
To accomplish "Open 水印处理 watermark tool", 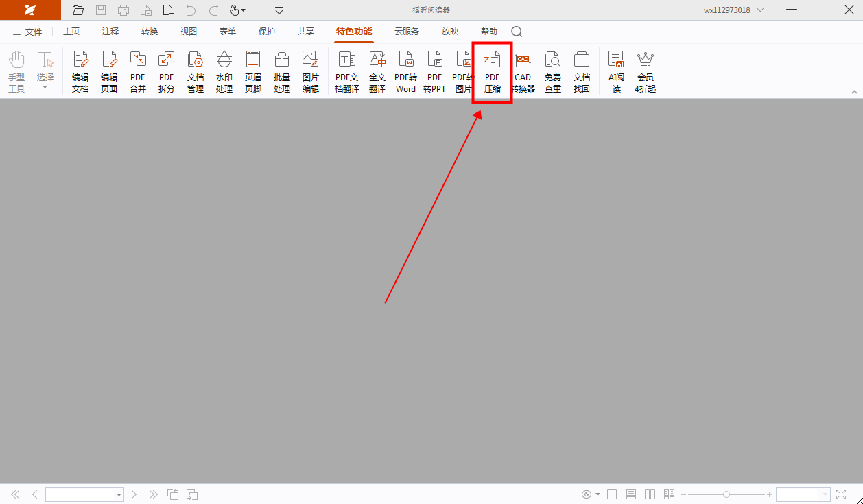I will 224,71.
